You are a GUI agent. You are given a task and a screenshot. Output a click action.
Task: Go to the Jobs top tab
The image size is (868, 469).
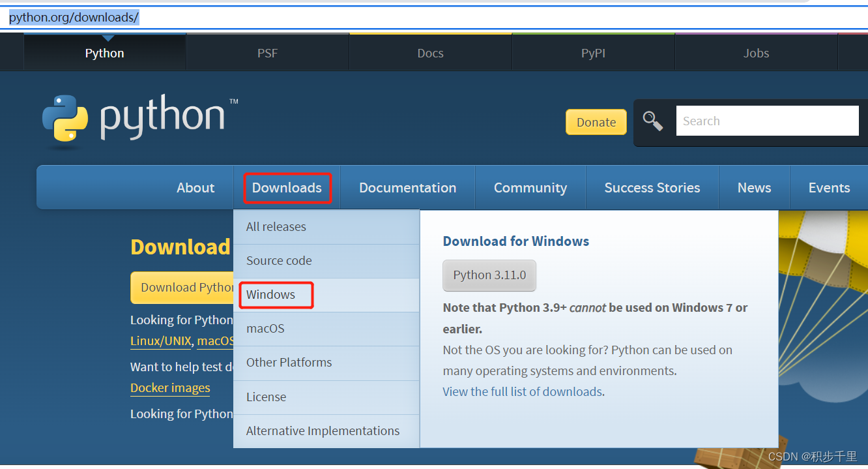point(756,53)
